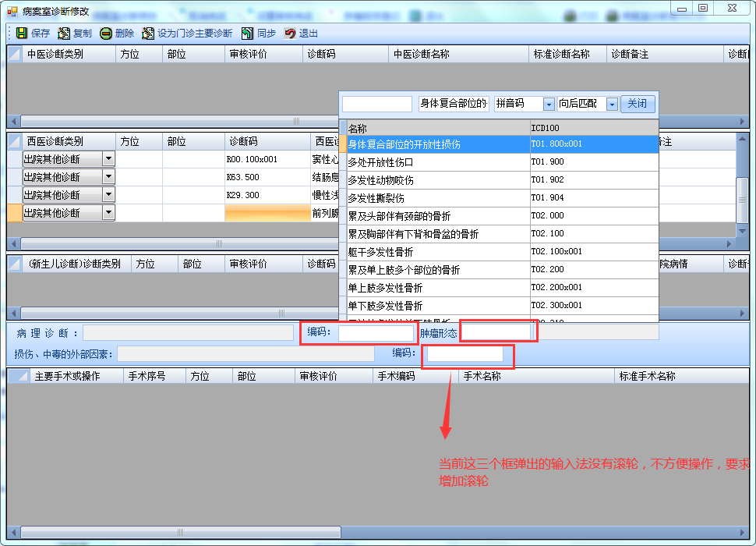Click the K63.500 diagnosis code cell

[x=267, y=177]
